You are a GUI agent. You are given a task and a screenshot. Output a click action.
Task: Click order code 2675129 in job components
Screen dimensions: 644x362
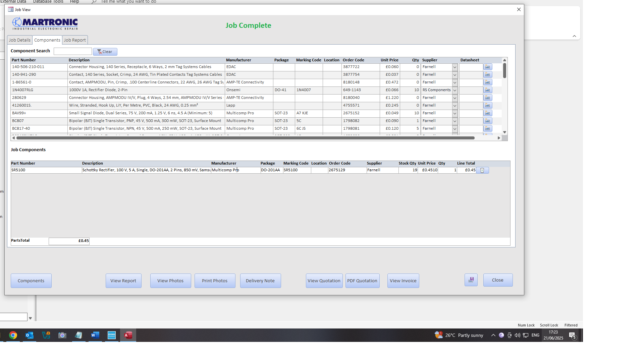tap(347, 170)
